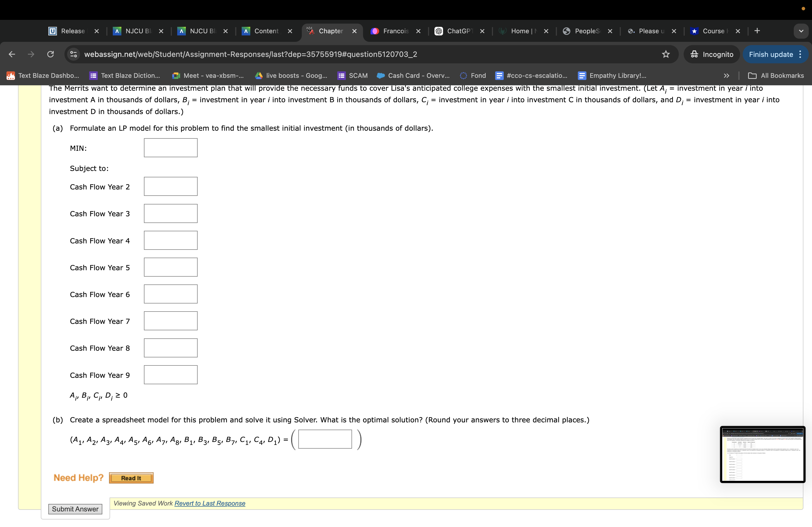The width and height of the screenshot is (812, 527).
Task: Open the Chrome three-dot menu
Action: [x=800, y=54]
